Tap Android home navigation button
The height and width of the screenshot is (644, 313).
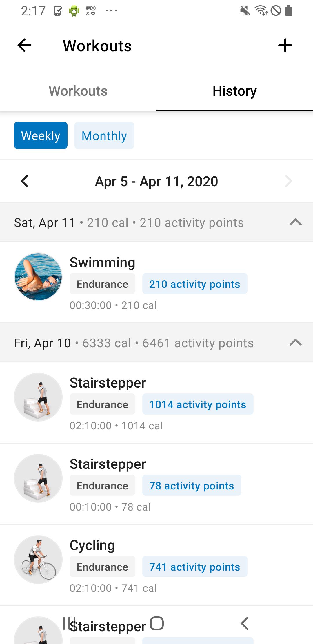157,623
